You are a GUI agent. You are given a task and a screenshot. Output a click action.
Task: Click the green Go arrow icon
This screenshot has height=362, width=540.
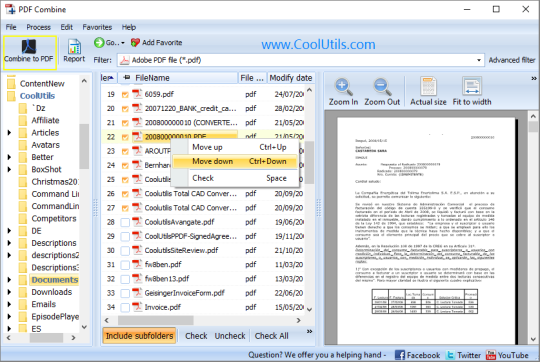[x=99, y=43]
